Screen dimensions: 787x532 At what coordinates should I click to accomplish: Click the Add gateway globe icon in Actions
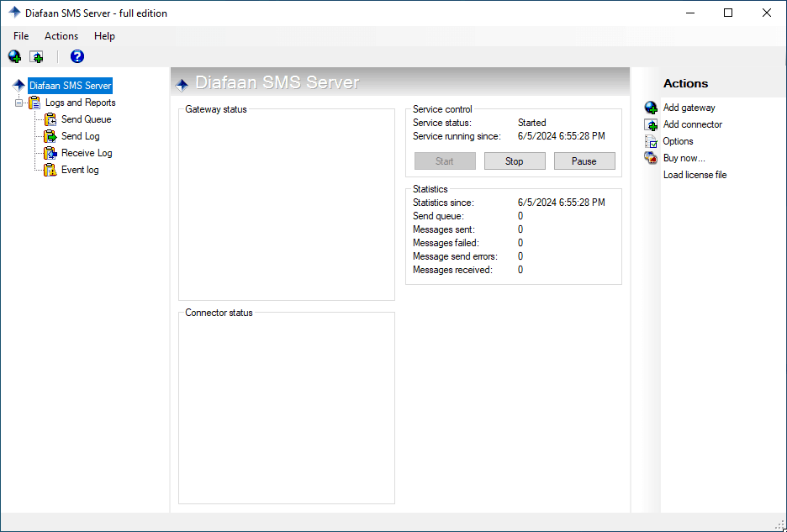[650, 108]
